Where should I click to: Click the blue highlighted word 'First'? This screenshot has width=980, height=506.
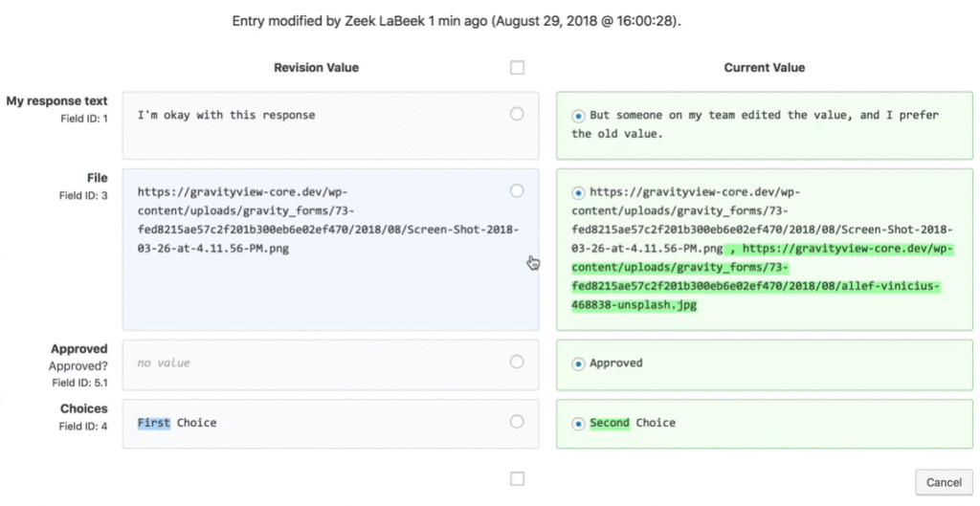click(153, 423)
